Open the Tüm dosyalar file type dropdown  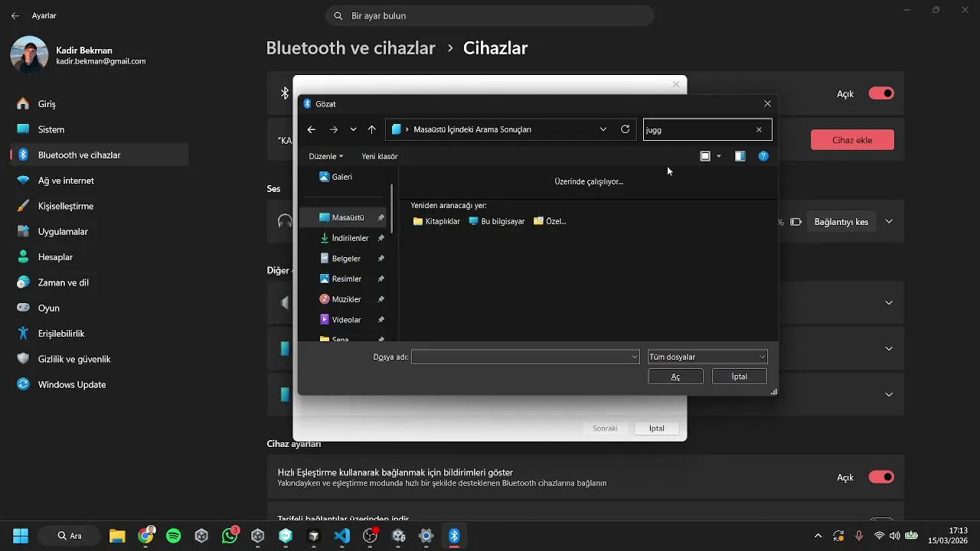click(x=707, y=357)
